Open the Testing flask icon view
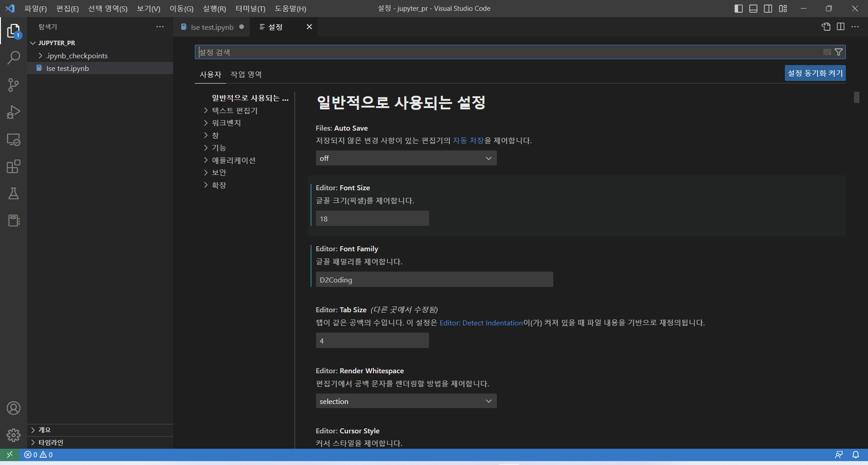 pyautogui.click(x=14, y=193)
